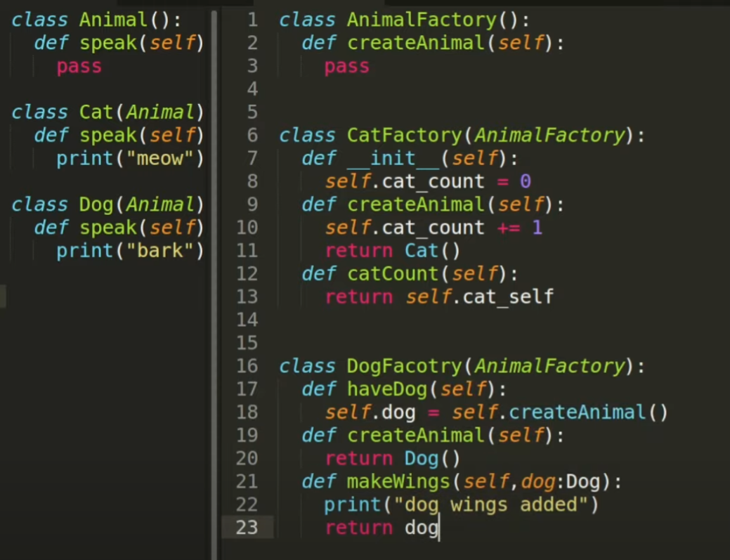Click speak method under class Cat
The width and height of the screenshot is (730, 560).
(108, 136)
